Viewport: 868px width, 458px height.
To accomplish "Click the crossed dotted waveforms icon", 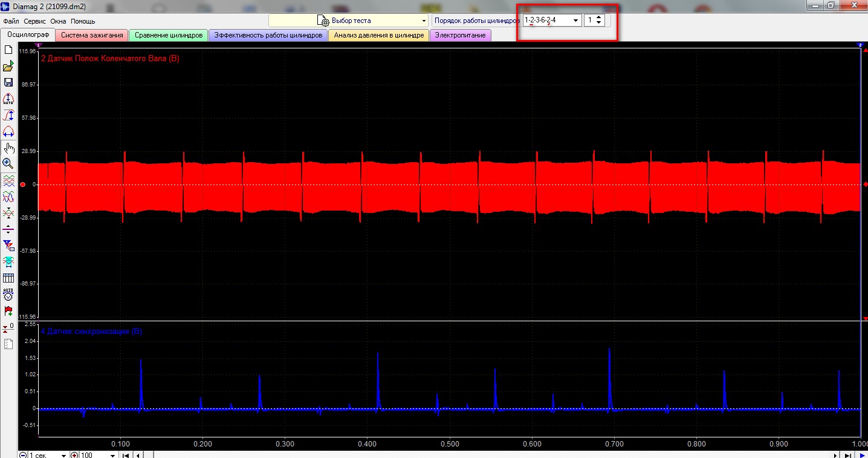I will click(x=8, y=213).
